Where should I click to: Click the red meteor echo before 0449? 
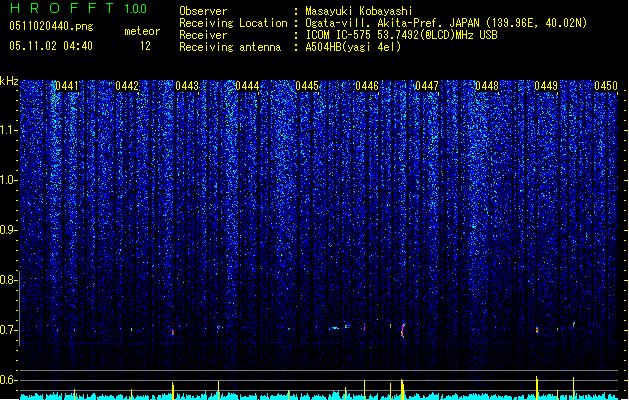click(x=537, y=330)
